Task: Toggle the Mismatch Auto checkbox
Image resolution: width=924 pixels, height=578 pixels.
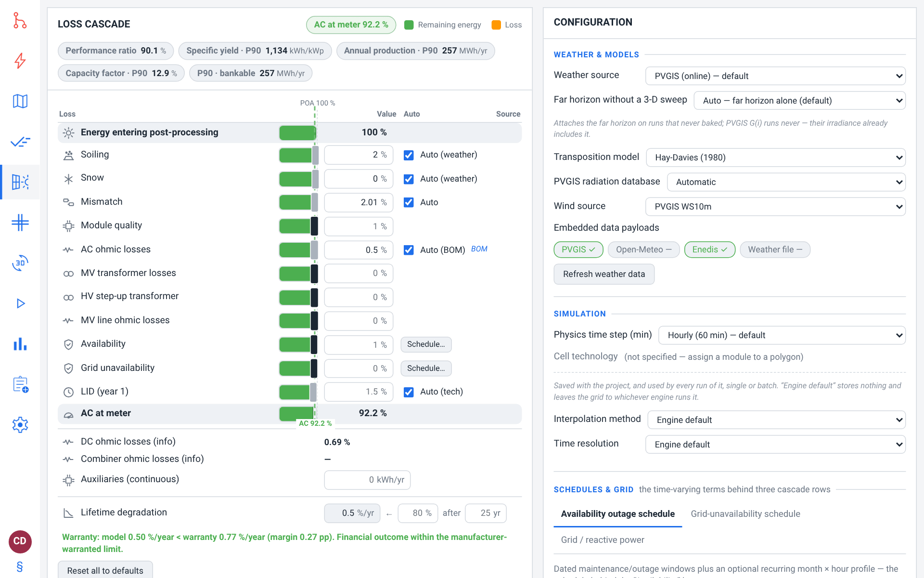Action: point(409,202)
